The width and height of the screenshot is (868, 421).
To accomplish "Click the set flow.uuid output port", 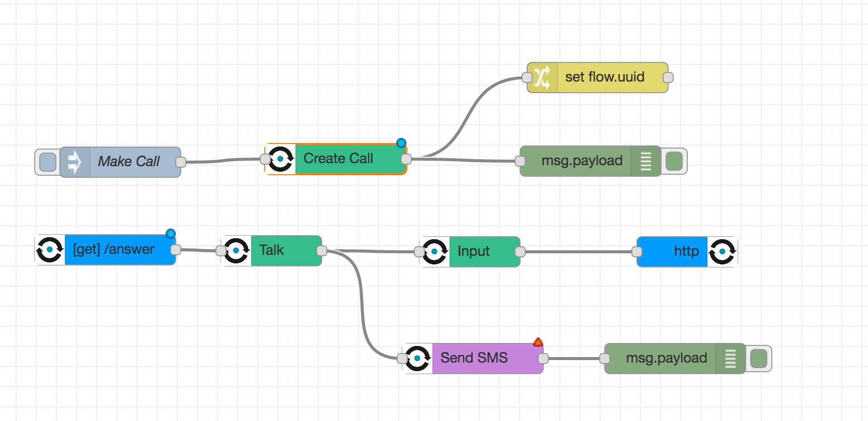I will pyautogui.click(x=668, y=78).
